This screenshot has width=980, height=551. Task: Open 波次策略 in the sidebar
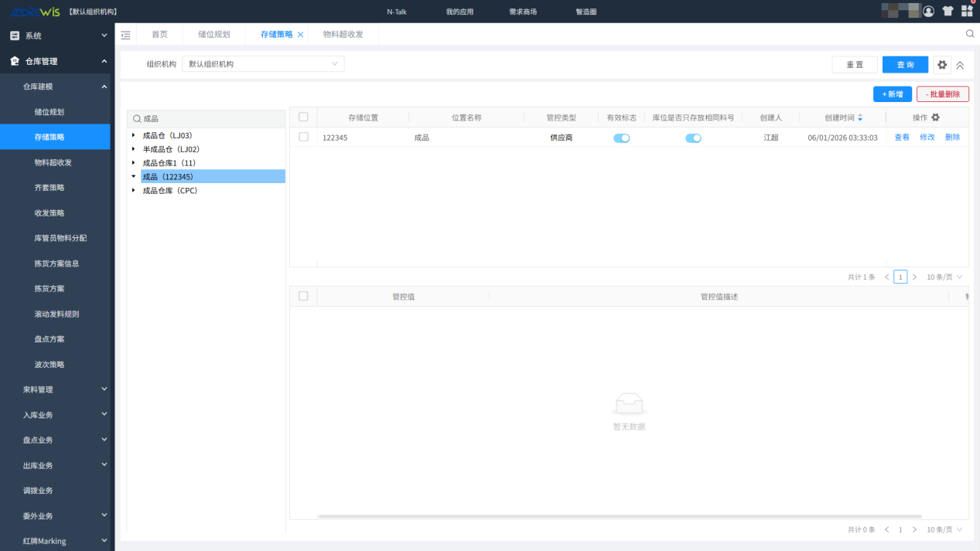point(50,365)
